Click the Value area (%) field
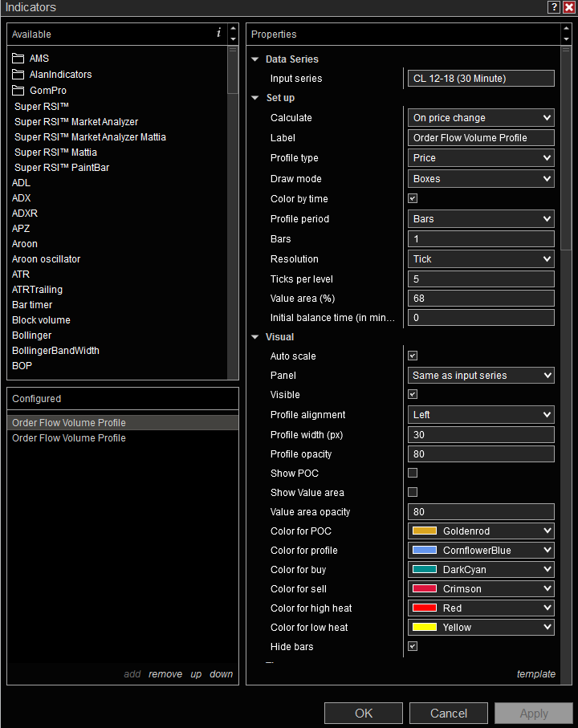The width and height of the screenshot is (578, 728). click(481, 299)
